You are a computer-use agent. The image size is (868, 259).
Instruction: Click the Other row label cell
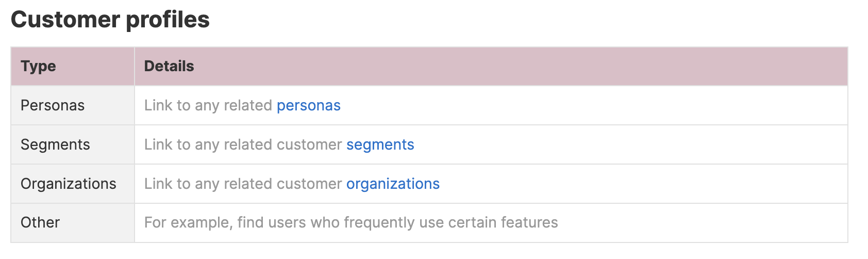point(73,222)
